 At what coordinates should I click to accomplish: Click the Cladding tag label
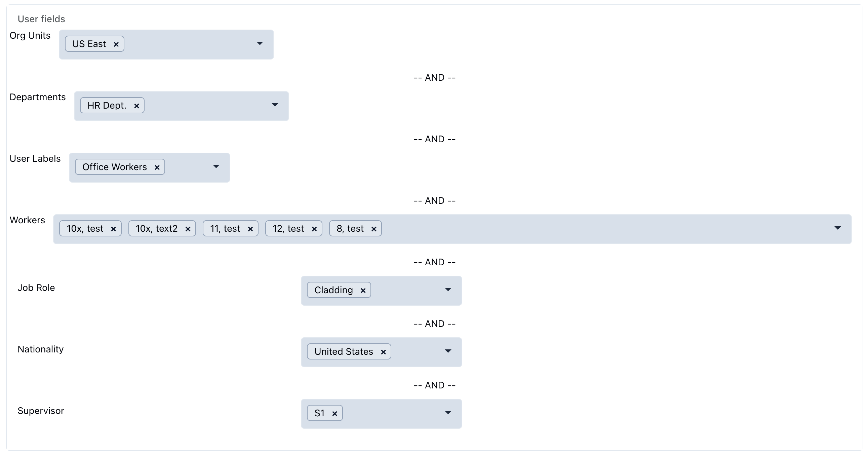[x=333, y=290]
